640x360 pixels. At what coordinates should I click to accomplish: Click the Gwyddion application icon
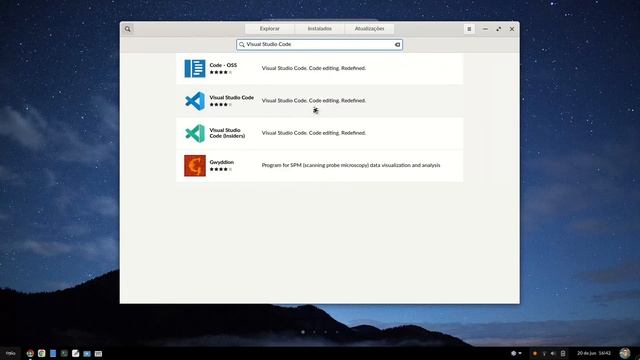(195, 165)
